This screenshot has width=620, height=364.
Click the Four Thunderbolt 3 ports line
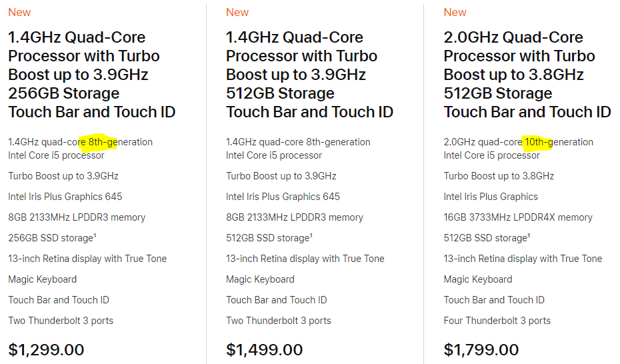tap(497, 321)
